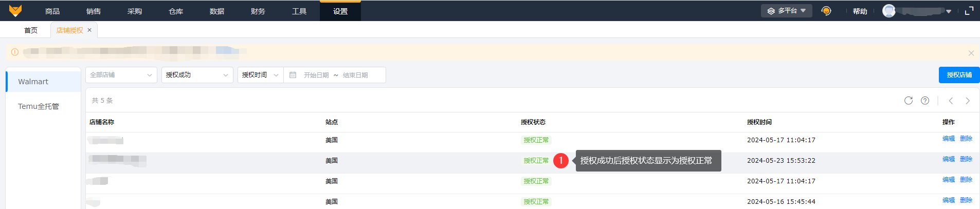Expand the 授权时间 filter dropdown
The width and height of the screenshot is (980, 209).
point(260,75)
